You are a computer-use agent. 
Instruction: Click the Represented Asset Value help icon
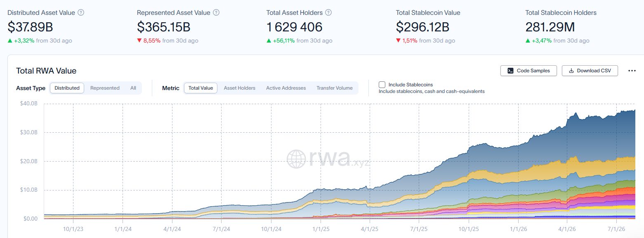coord(216,12)
